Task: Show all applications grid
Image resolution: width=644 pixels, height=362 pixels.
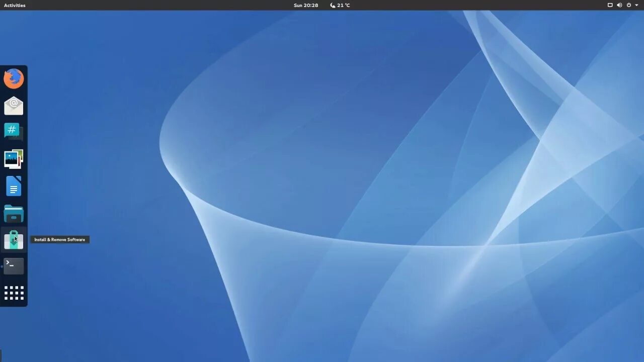Action: point(14,293)
